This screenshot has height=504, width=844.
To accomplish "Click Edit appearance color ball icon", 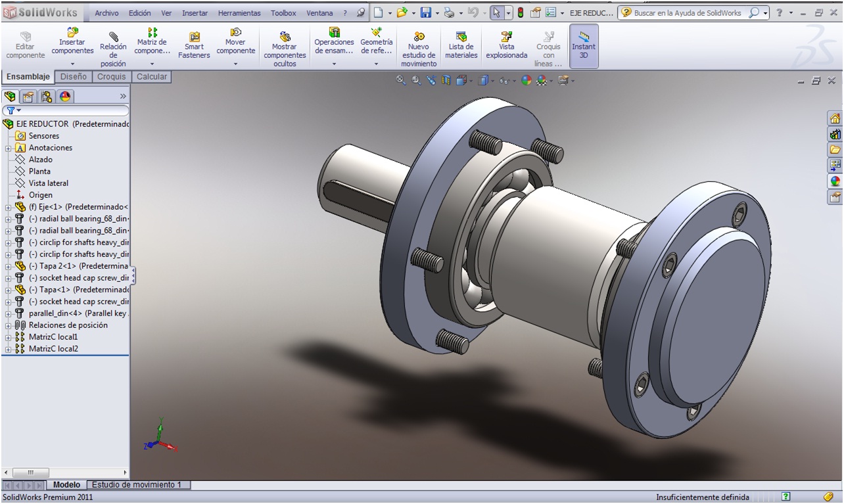I will (526, 80).
